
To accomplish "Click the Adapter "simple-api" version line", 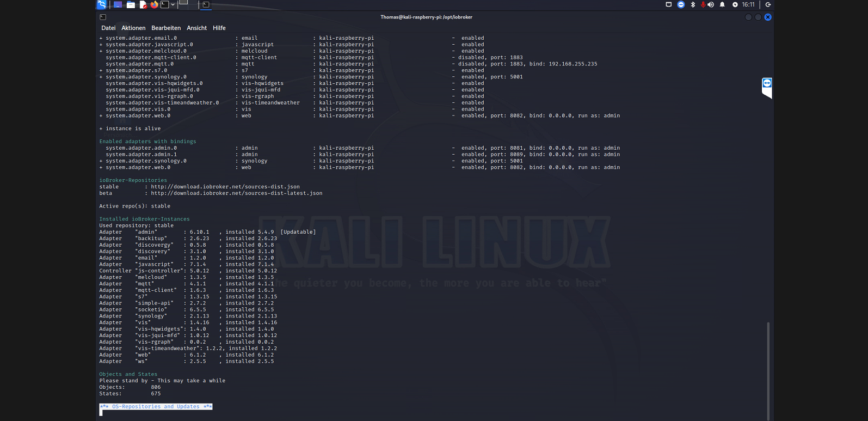I will pyautogui.click(x=186, y=303).
